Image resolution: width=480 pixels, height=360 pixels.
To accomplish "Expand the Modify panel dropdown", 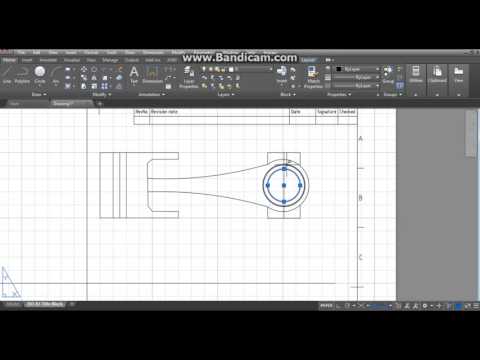I will (102, 94).
